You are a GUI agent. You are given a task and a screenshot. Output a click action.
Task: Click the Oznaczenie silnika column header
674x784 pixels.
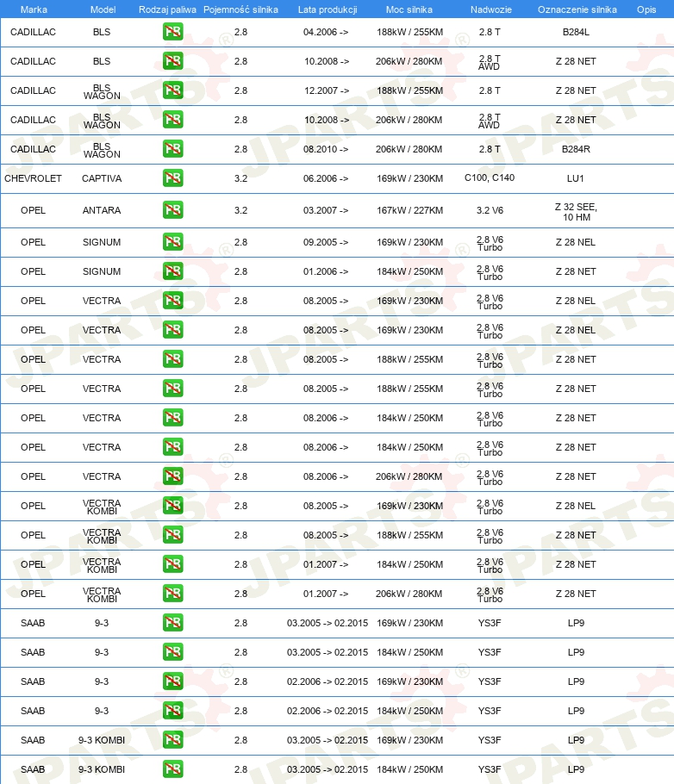click(x=577, y=9)
